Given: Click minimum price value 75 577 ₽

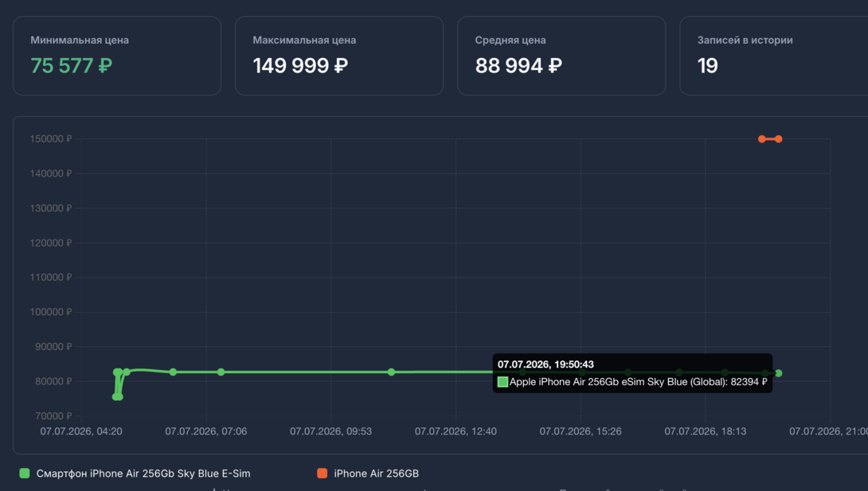Looking at the screenshot, I should tap(72, 66).
